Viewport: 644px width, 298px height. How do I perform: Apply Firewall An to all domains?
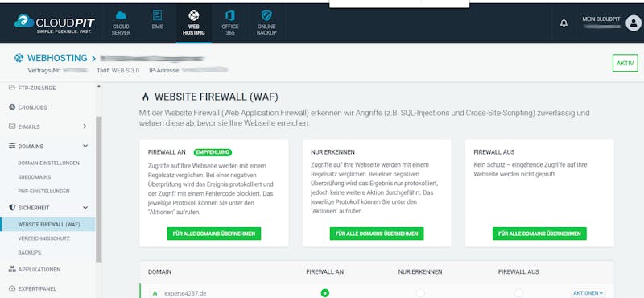[214, 234]
